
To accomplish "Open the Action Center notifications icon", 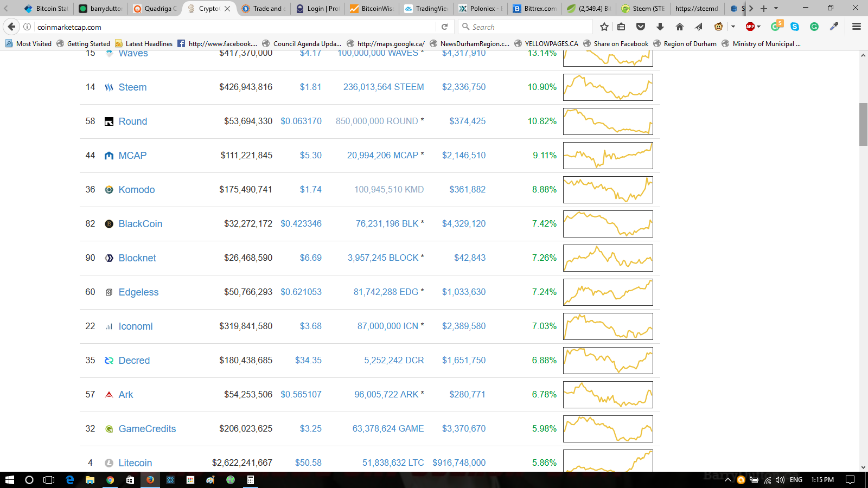I will pos(850,480).
